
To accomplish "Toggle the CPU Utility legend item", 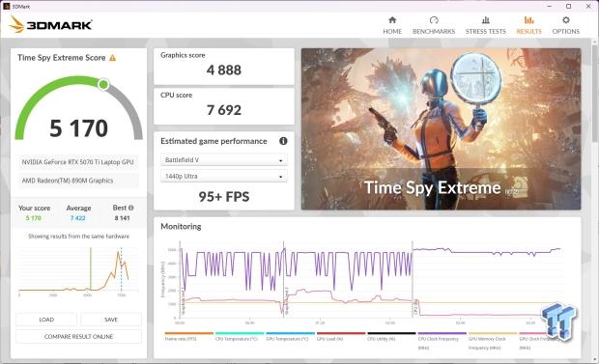I will coord(391,337).
